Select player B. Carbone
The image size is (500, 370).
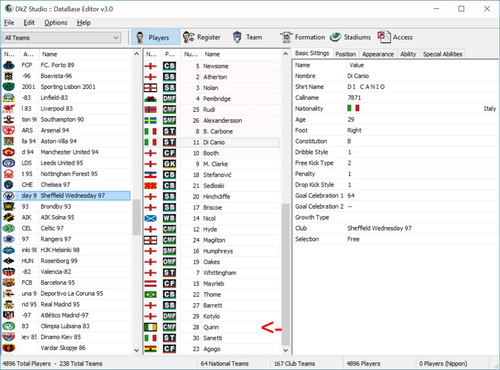[212, 131]
